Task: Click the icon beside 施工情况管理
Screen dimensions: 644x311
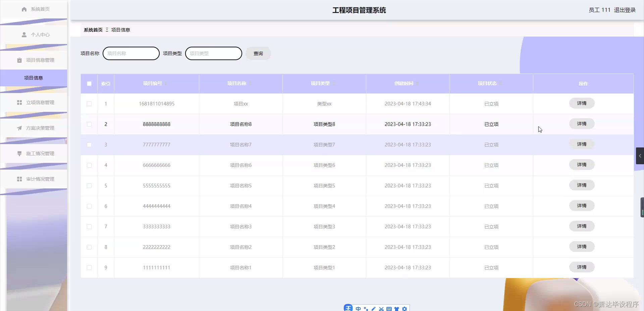Action: point(19,153)
